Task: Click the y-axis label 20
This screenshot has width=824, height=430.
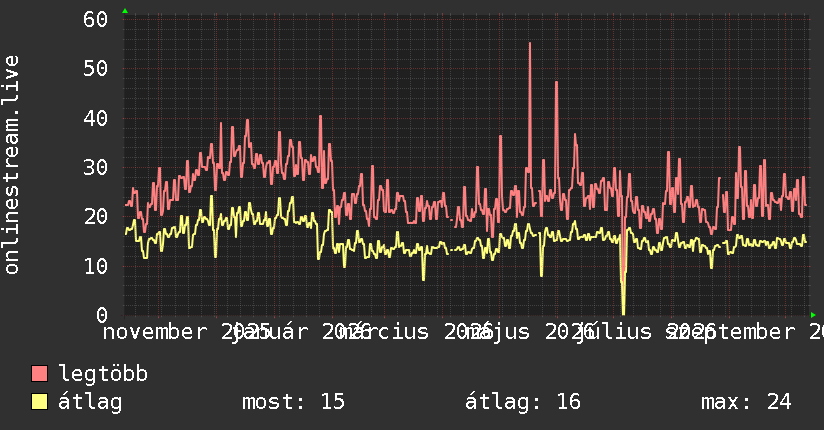Action: point(95,217)
